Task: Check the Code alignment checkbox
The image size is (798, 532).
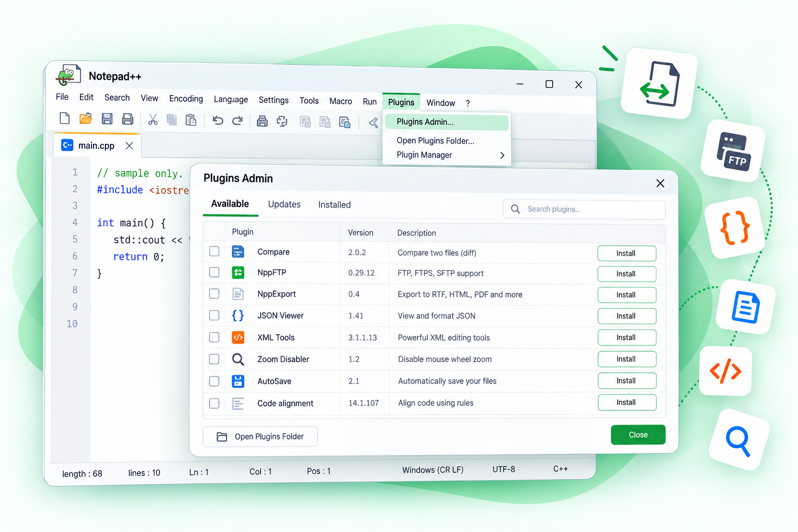Action: pos(214,403)
